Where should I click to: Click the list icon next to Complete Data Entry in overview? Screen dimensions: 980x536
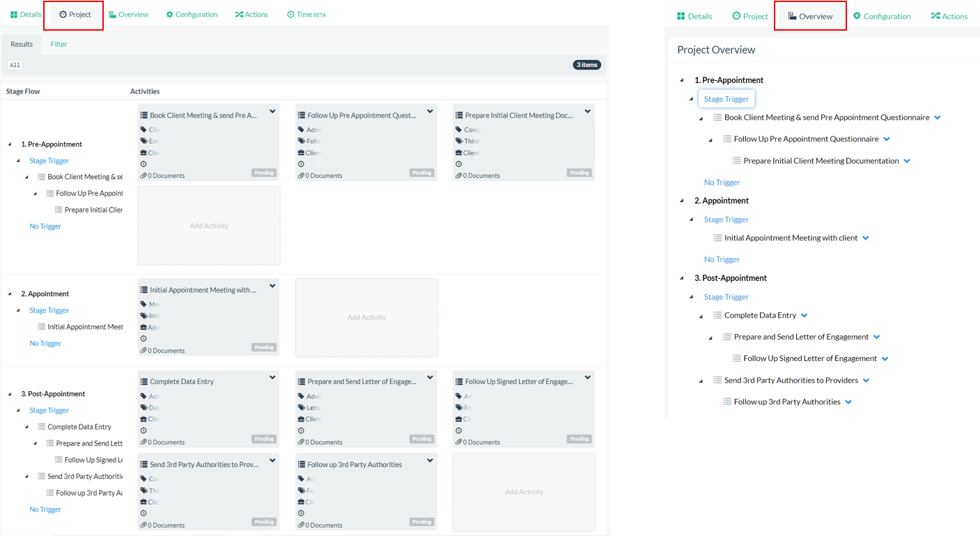717,315
